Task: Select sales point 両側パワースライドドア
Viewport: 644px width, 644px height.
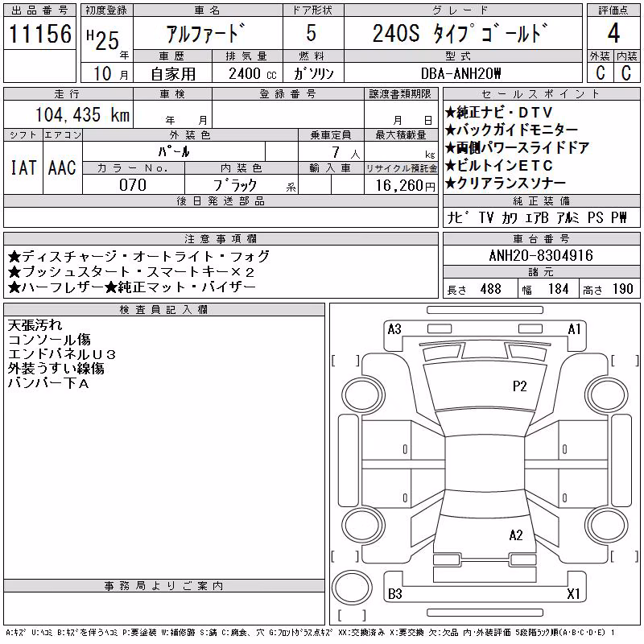Action: click(517, 148)
